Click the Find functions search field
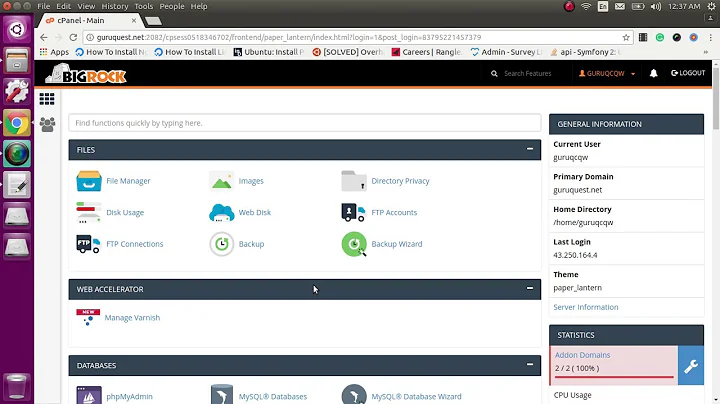 click(304, 123)
